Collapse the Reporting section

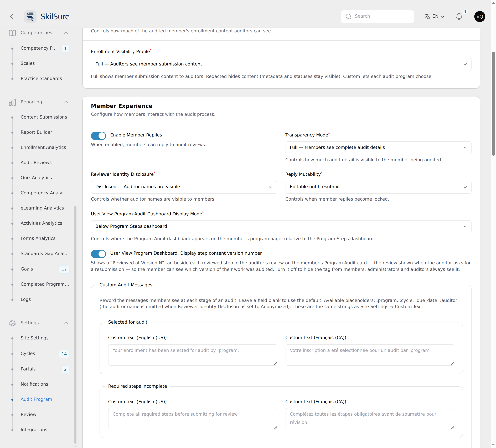[x=66, y=102]
